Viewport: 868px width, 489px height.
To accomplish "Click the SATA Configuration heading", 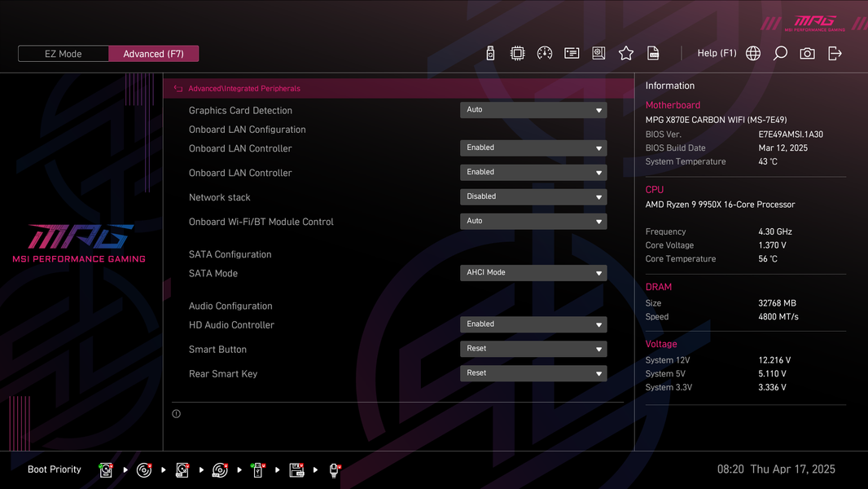I will point(230,254).
